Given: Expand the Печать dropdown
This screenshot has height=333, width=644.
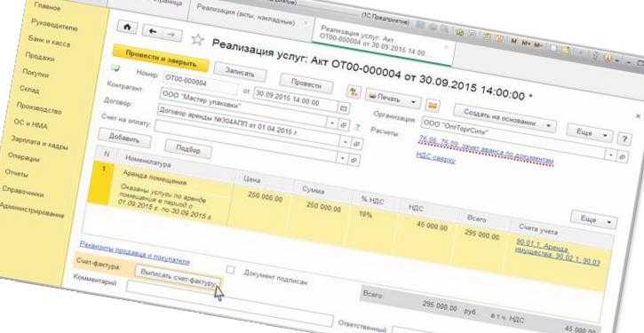Looking at the screenshot, I should click(x=394, y=99).
